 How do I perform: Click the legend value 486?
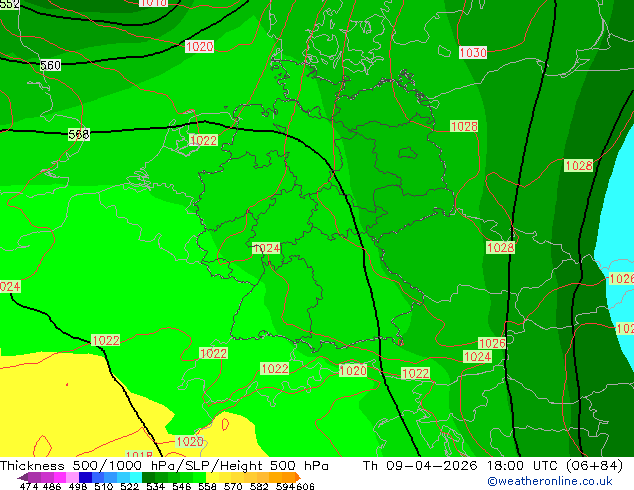coord(52,486)
